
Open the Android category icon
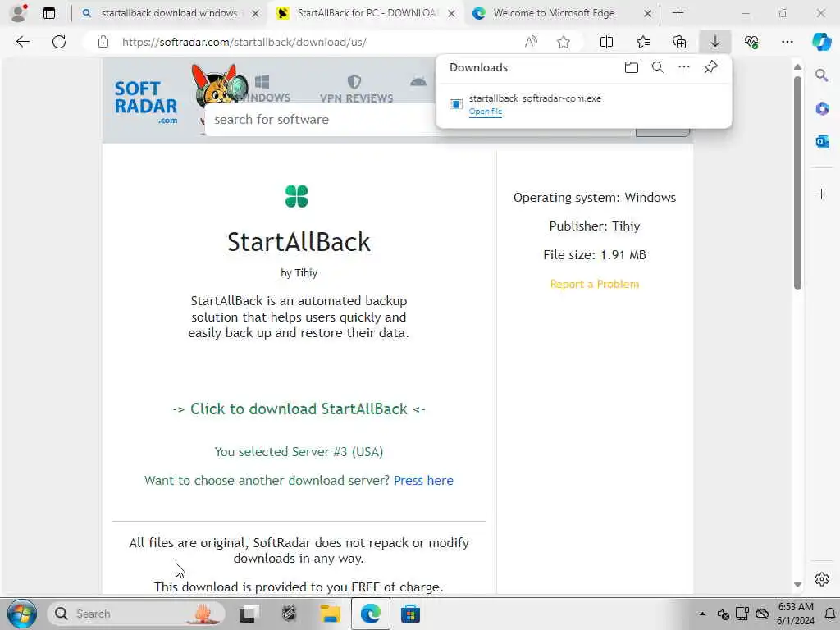(418, 82)
